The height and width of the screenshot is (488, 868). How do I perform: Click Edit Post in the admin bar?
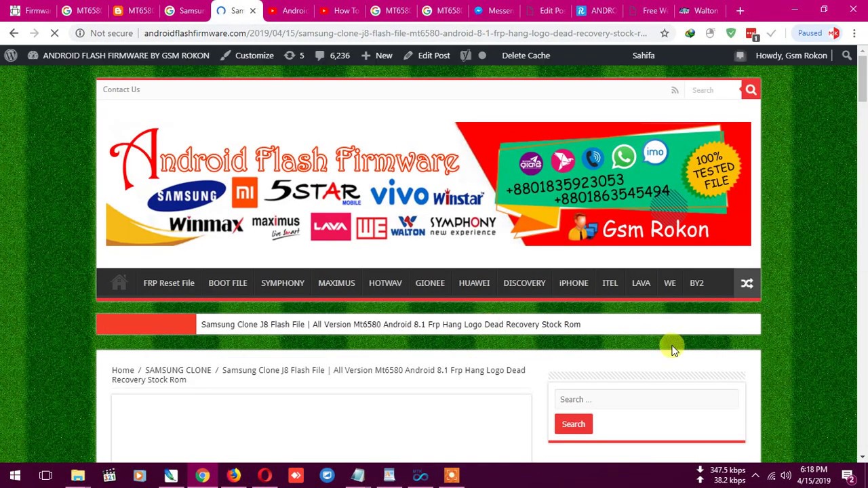point(427,56)
